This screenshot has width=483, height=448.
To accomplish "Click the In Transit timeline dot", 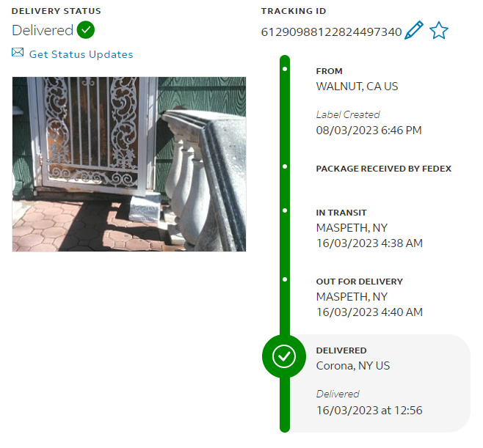I will click(x=285, y=210).
